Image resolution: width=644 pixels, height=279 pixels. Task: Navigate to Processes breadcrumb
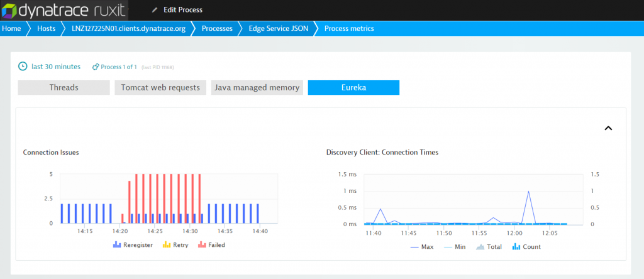pos(217,29)
